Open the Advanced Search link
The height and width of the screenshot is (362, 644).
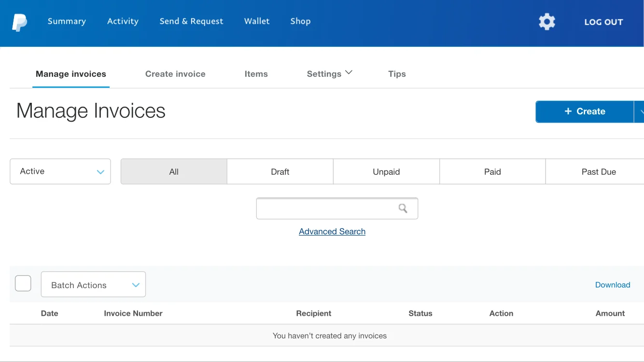332,232
